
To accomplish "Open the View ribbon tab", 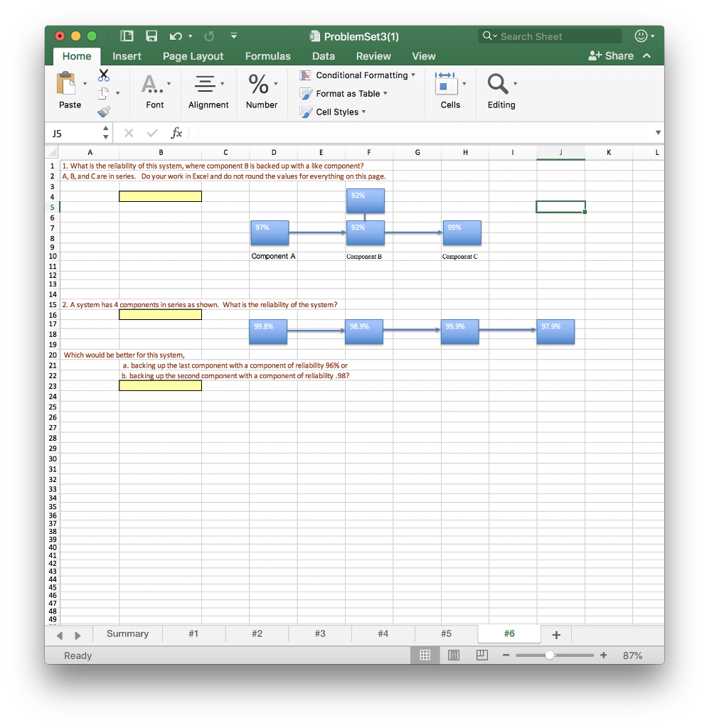I will 423,56.
